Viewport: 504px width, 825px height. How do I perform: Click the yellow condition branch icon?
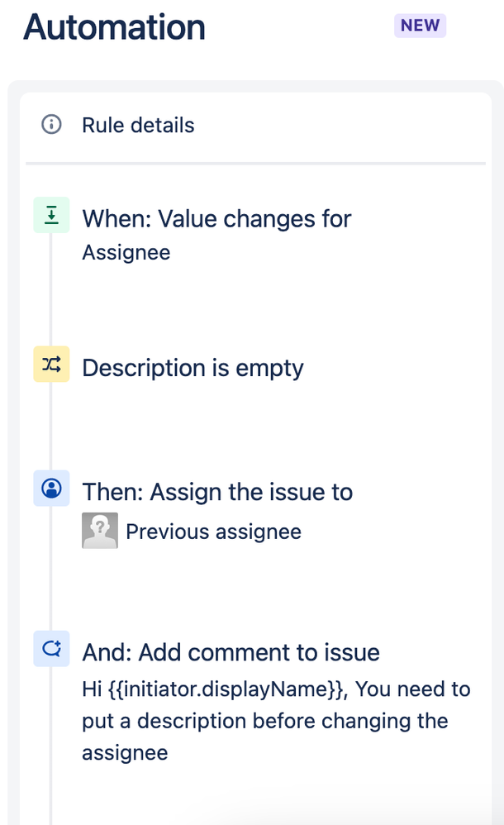50,364
